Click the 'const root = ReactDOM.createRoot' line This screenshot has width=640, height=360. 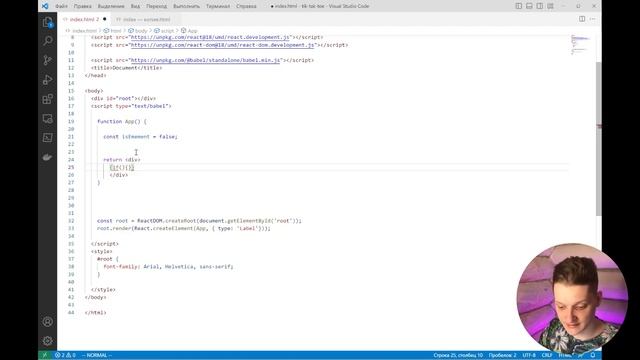[x=199, y=221]
